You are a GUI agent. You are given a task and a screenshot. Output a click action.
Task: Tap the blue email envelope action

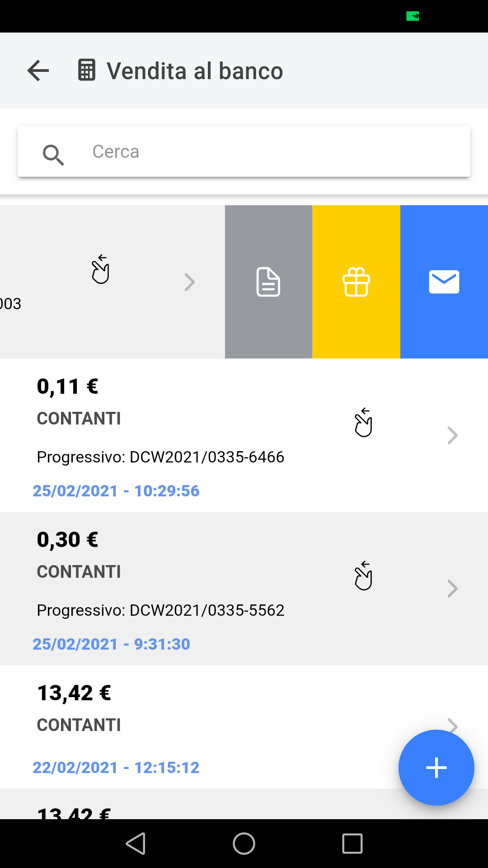[444, 282]
